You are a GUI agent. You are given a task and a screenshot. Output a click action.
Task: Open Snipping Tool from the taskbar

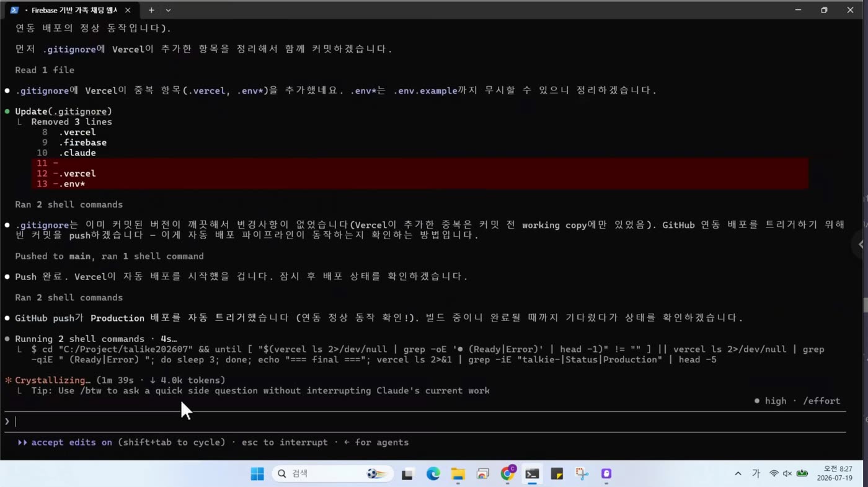coord(582,474)
